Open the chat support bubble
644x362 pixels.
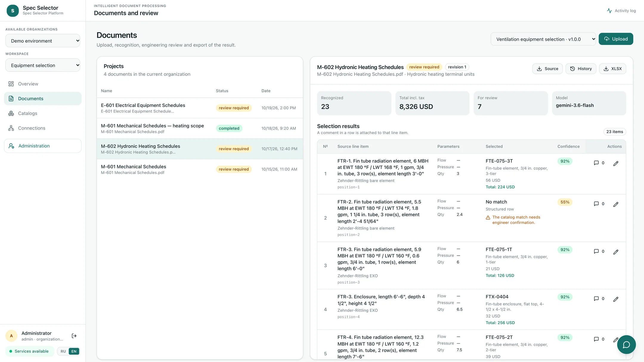(x=626, y=344)
